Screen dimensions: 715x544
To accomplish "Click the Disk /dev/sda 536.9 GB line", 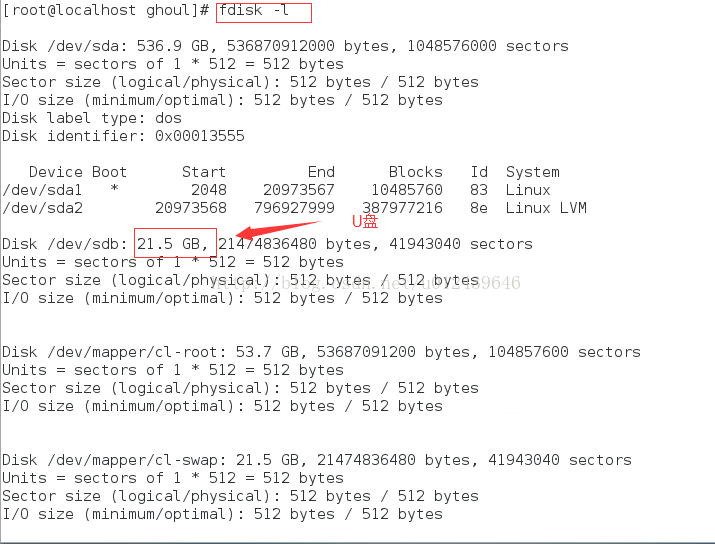I will [285, 46].
